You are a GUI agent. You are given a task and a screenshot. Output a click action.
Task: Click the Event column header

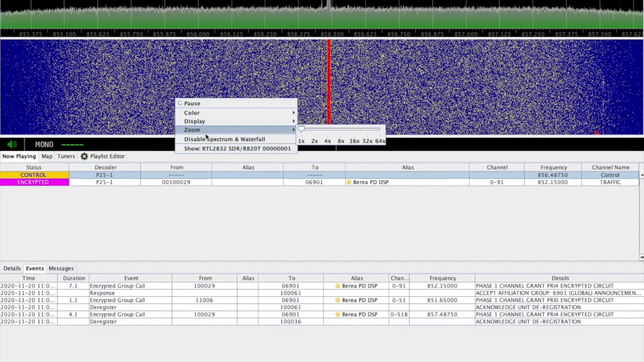click(x=131, y=278)
